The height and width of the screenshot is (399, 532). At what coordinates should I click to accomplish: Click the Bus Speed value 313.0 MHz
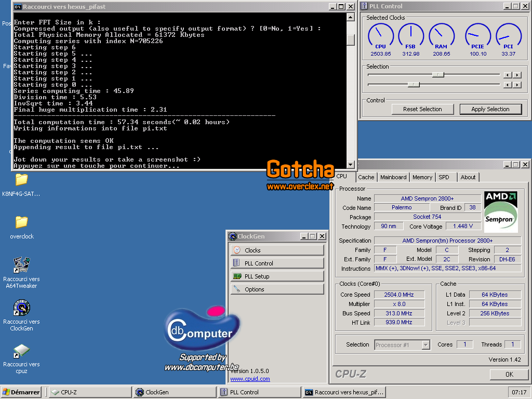[x=400, y=313]
